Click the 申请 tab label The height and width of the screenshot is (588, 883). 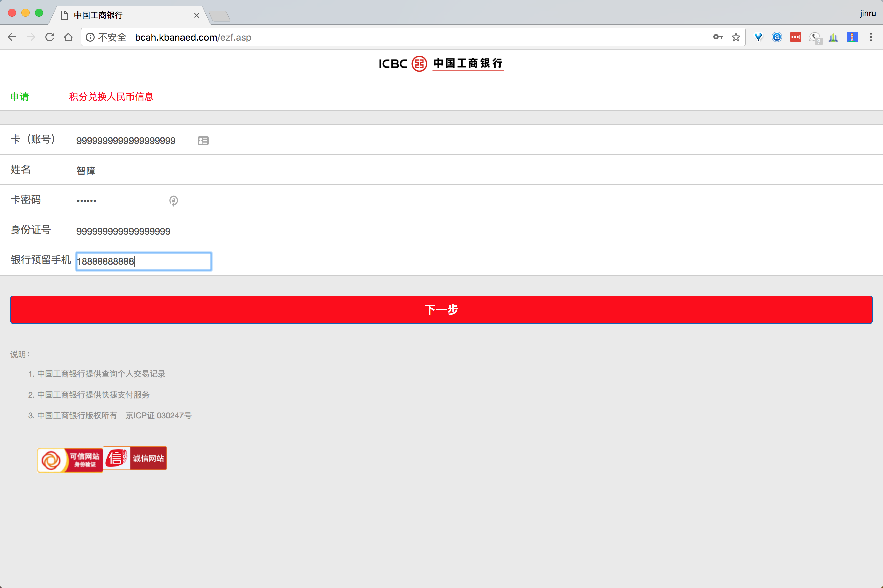pyautogui.click(x=19, y=96)
